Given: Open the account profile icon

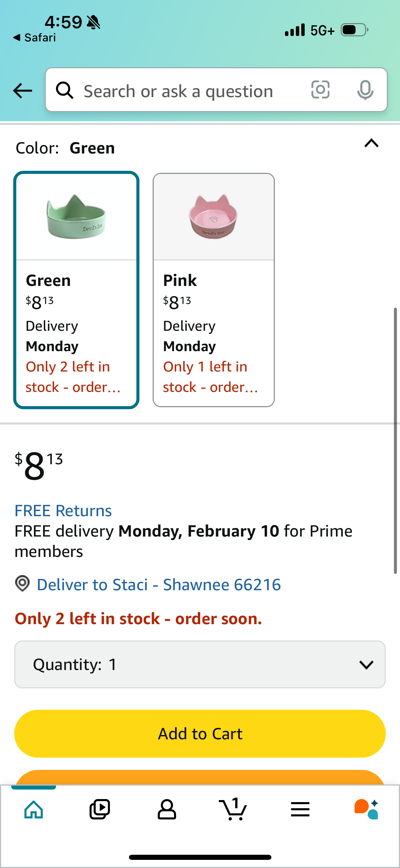Looking at the screenshot, I should click(167, 810).
